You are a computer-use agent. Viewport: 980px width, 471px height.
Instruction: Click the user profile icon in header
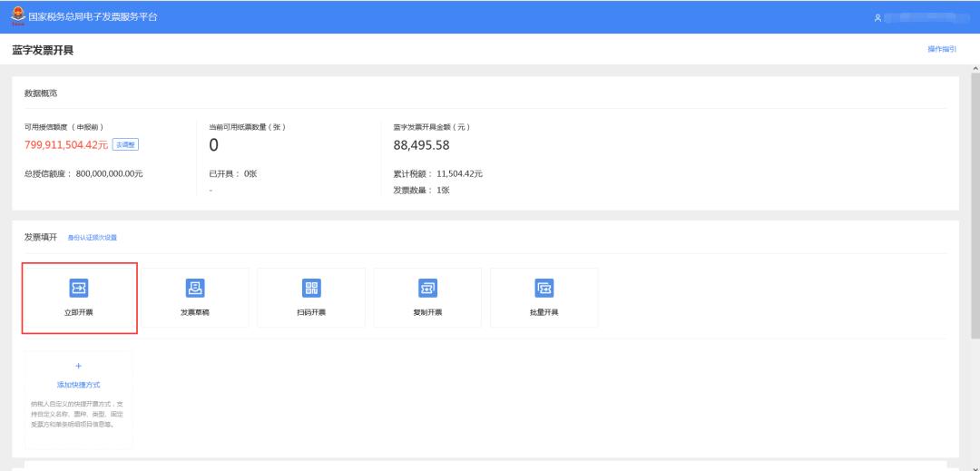[x=877, y=17]
